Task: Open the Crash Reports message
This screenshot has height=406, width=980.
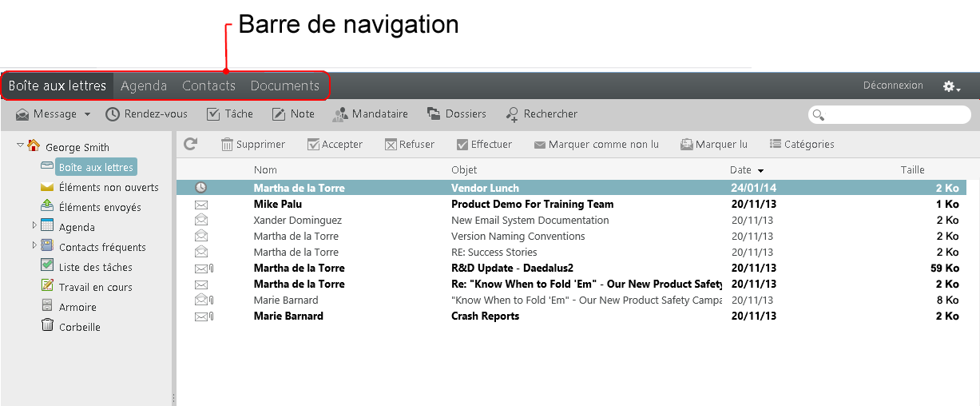Action: (486, 316)
